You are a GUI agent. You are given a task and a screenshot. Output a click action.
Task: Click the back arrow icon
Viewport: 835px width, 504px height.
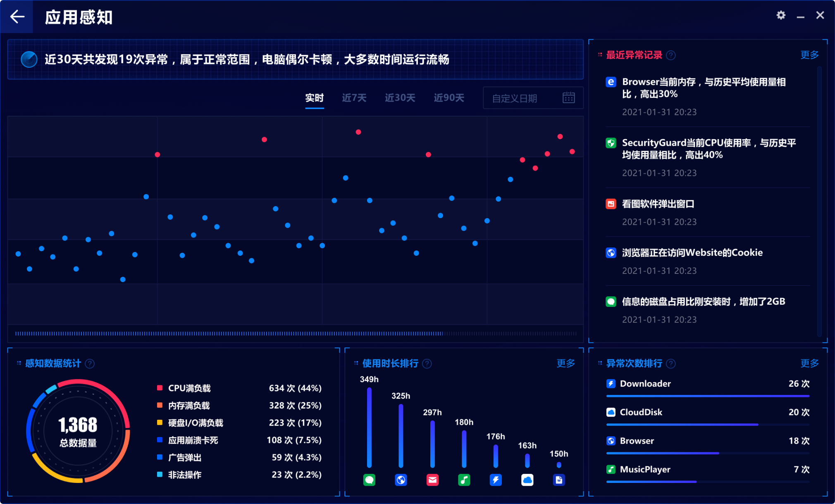[x=17, y=17]
